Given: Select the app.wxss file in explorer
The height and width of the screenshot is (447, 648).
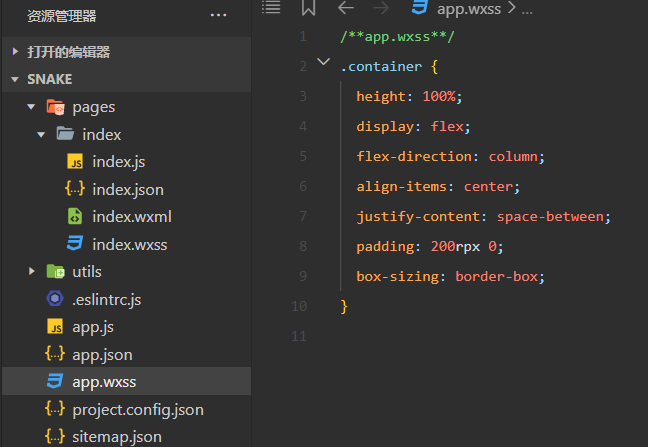Looking at the screenshot, I should (x=126, y=381).
